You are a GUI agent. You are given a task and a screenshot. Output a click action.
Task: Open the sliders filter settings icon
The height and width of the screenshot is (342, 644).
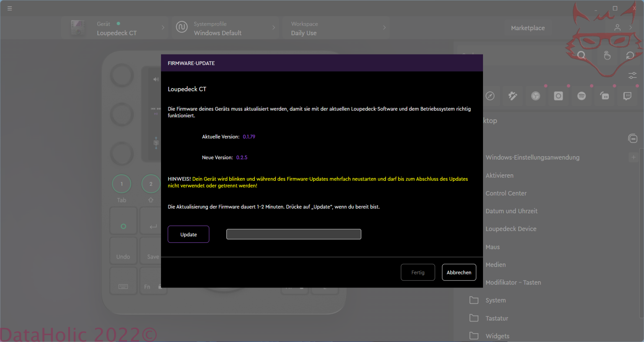pos(632,75)
